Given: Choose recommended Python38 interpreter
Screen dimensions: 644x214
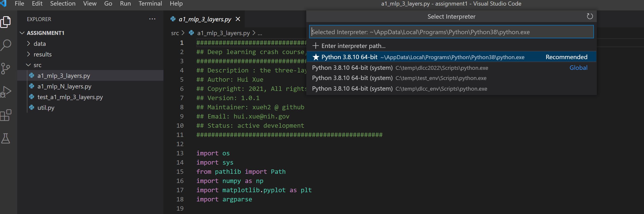Looking at the screenshot, I should [x=451, y=57].
